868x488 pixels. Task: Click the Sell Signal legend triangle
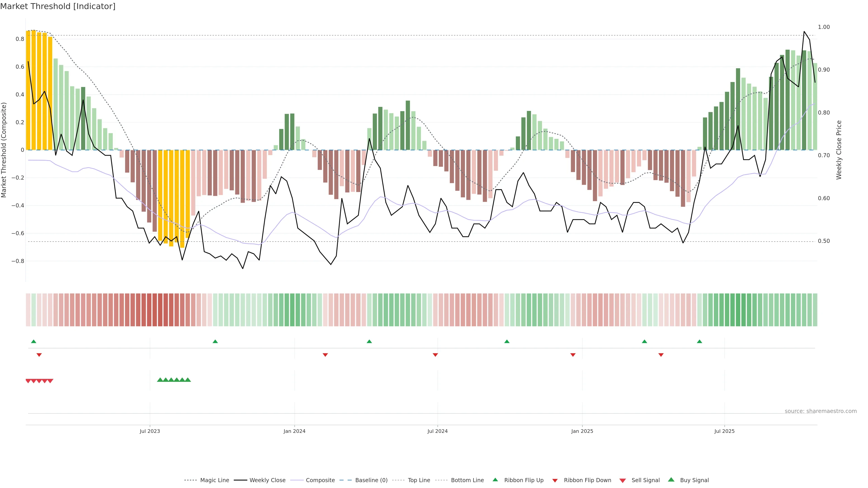click(623, 481)
